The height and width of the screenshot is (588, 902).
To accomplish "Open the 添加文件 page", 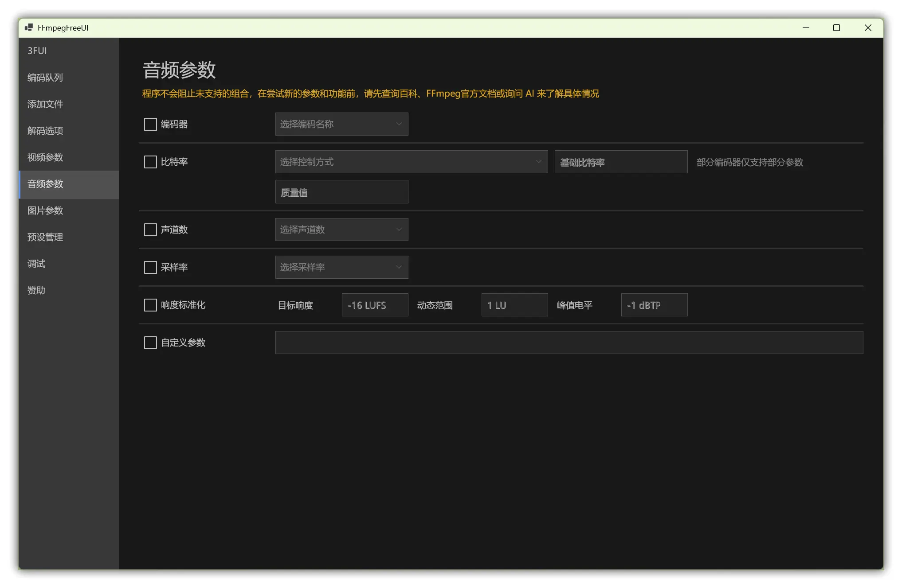I will [x=45, y=104].
